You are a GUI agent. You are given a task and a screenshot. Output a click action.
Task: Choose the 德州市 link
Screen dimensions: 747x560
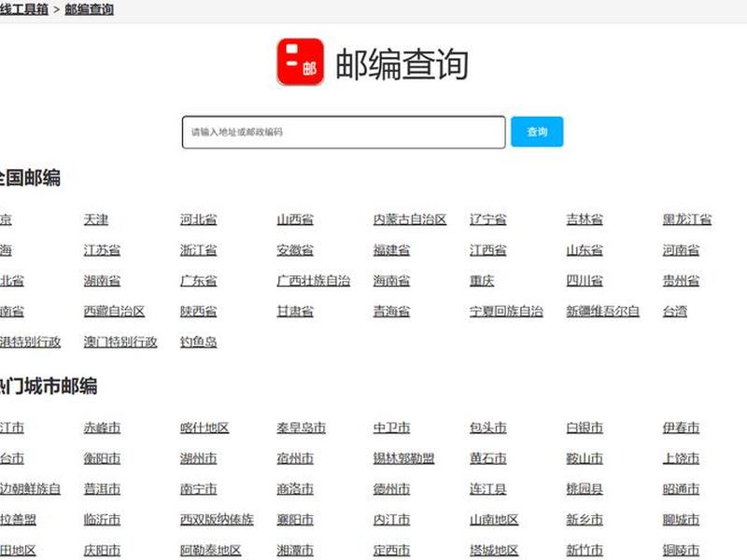click(391, 488)
